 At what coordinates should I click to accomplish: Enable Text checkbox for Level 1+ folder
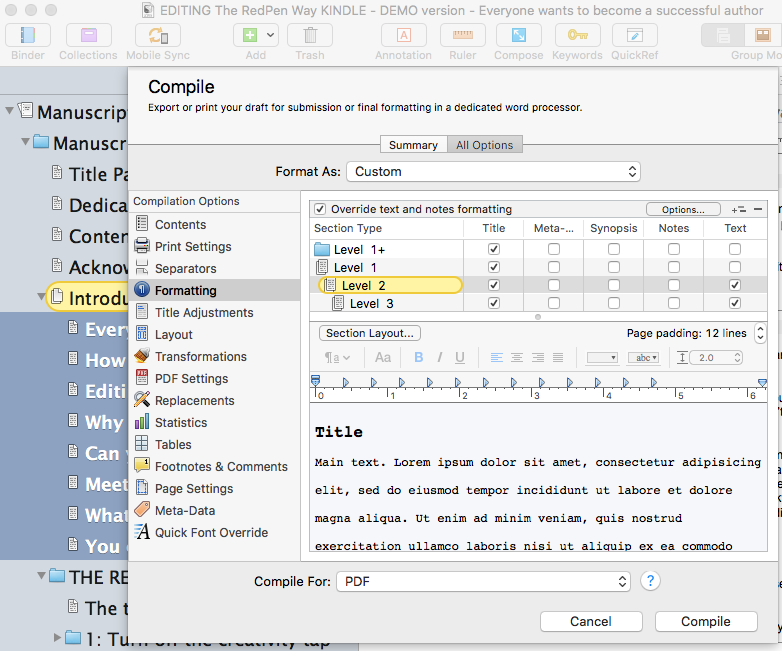tap(735, 249)
